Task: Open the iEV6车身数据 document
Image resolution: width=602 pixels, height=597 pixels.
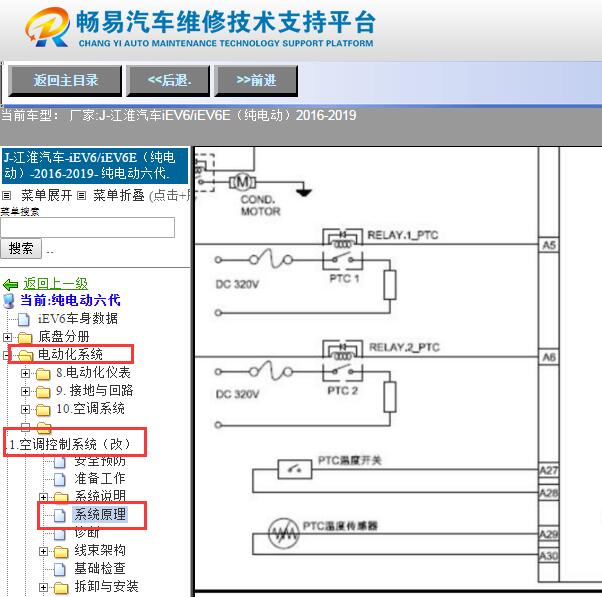Action: tap(78, 318)
